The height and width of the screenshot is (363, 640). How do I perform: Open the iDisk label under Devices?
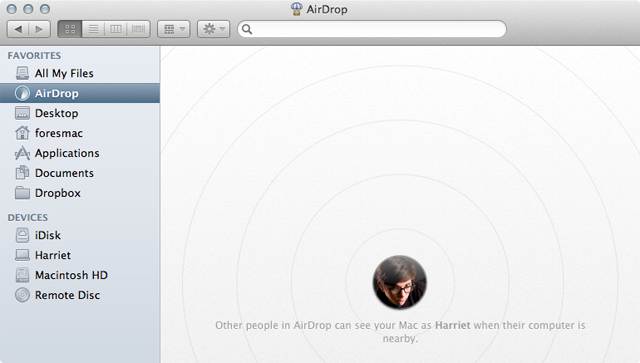pos(48,236)
